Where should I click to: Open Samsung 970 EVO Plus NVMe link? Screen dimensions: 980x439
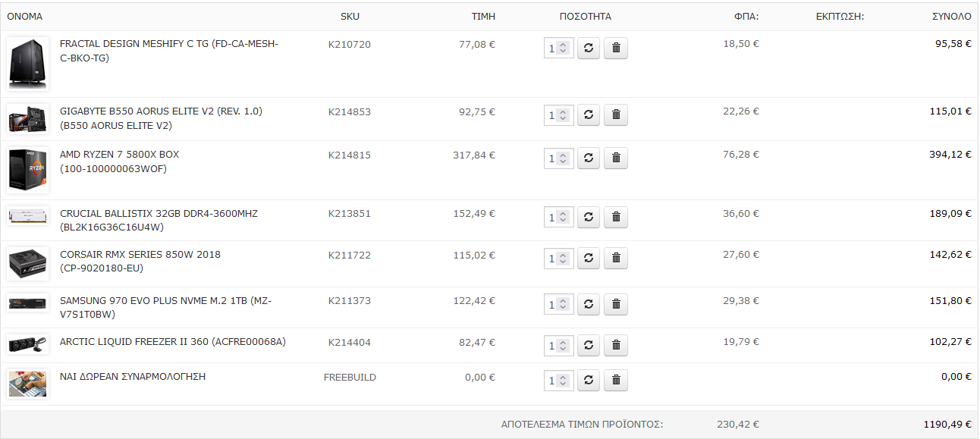[x=165, y=308]
